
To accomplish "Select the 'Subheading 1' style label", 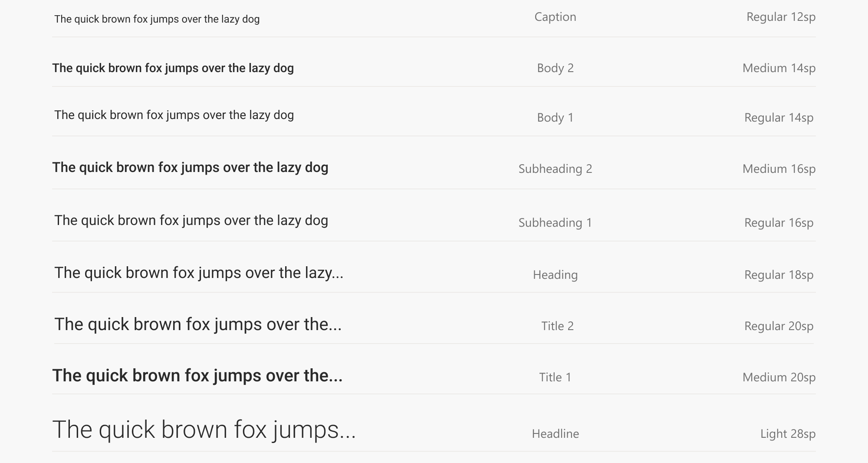I will tap(555, 223).
